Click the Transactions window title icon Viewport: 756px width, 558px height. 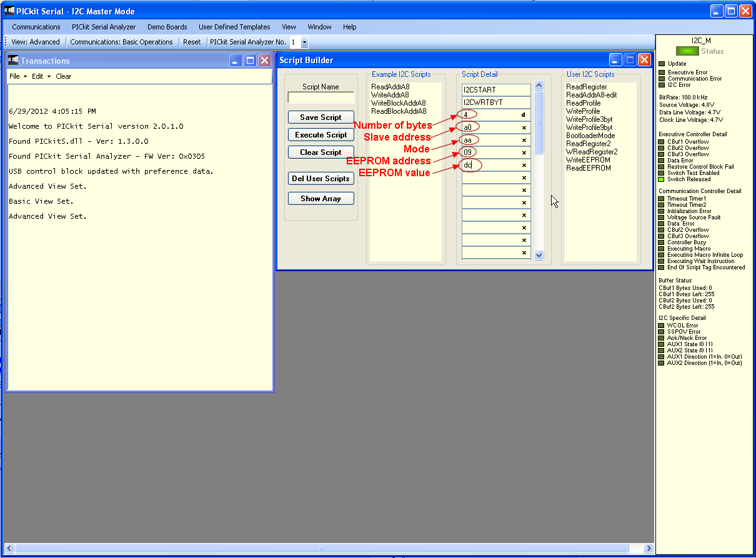pyautogui.click(x=13, y=60)
